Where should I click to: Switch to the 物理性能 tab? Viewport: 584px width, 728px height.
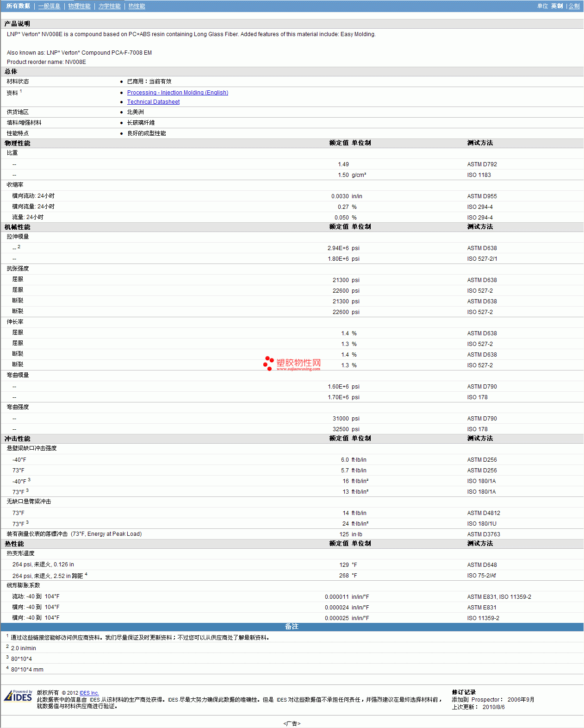click(79, 6)
